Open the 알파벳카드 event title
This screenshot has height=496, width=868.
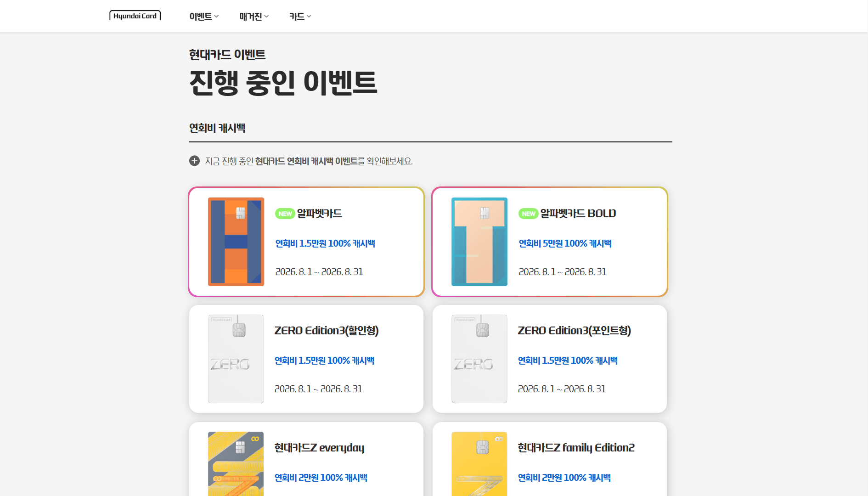(x=320, y=214)
